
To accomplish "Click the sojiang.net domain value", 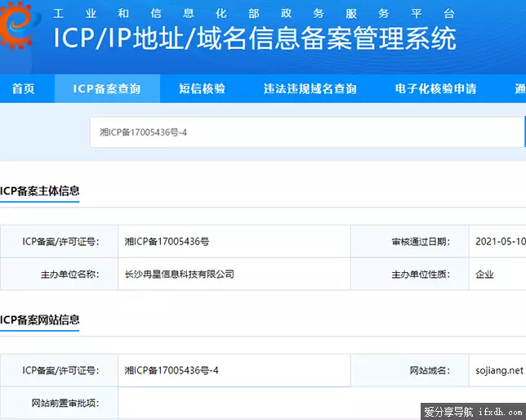I will 499,371.
